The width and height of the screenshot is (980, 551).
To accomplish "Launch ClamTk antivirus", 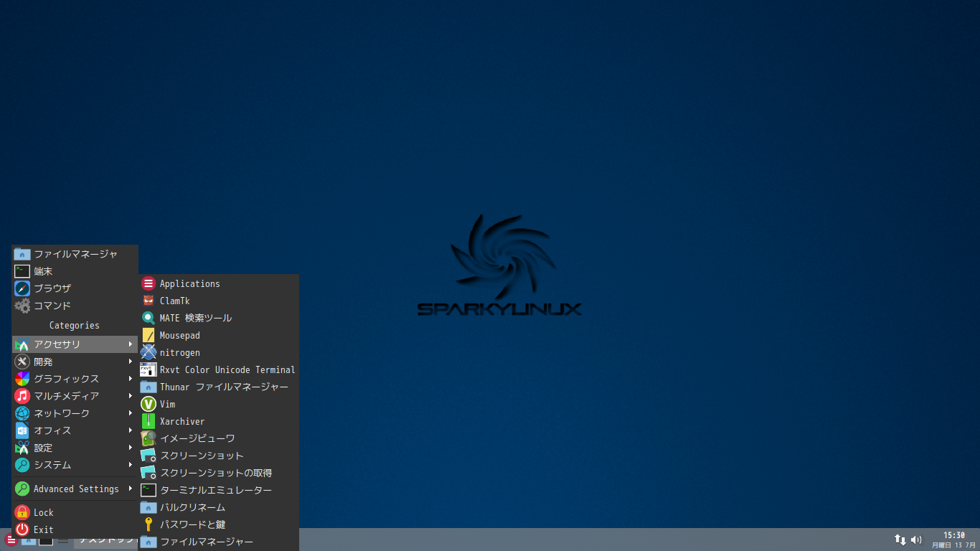I will (219, 301).
